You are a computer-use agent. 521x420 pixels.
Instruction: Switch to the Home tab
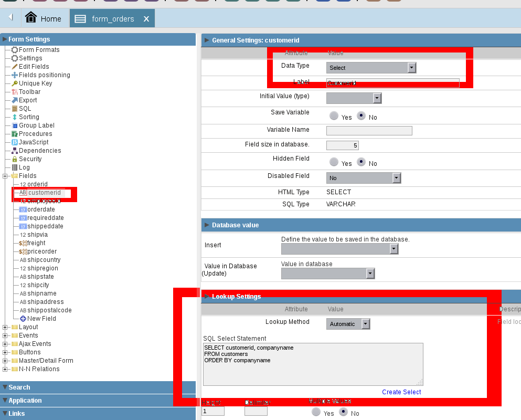pyautogui.click(x=44, y=19)
